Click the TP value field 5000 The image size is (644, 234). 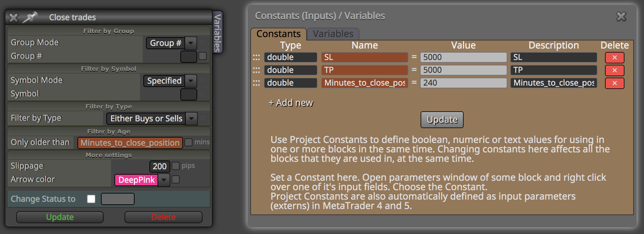(464, 70)
